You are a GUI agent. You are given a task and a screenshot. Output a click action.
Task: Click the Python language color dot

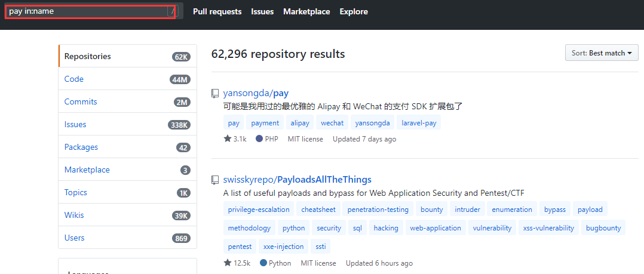[263, 263]
